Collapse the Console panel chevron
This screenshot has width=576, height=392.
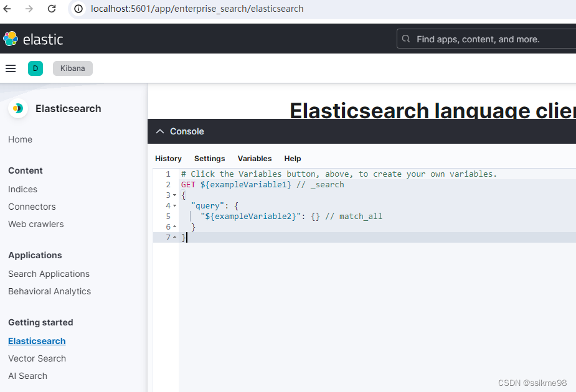click(160, 131)
